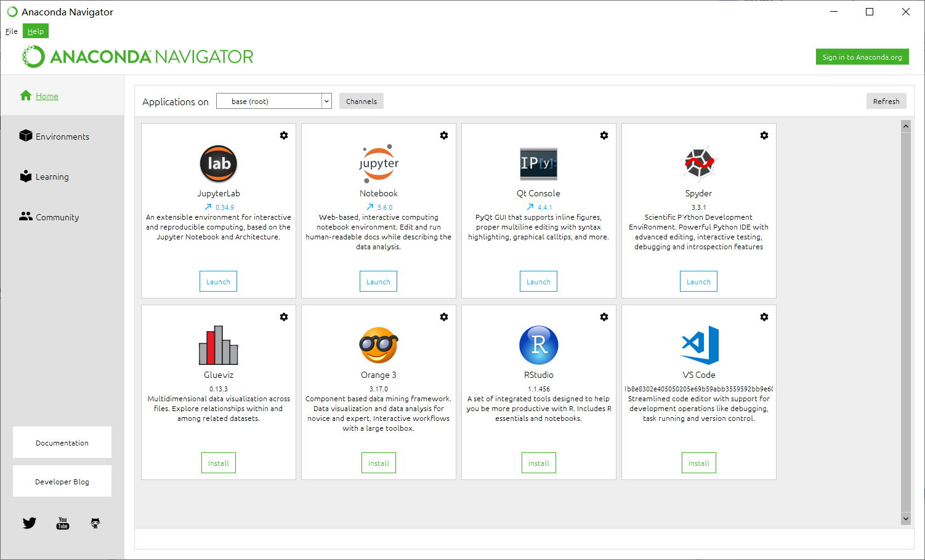The image size is (925, 560).
Task: Open the Documentation link button
Action: pos(62,442)
